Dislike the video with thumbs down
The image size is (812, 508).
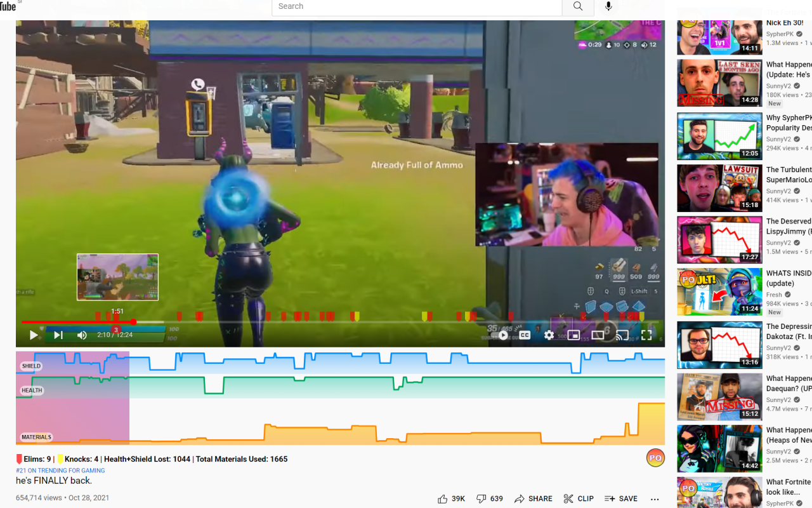(489, 498)
